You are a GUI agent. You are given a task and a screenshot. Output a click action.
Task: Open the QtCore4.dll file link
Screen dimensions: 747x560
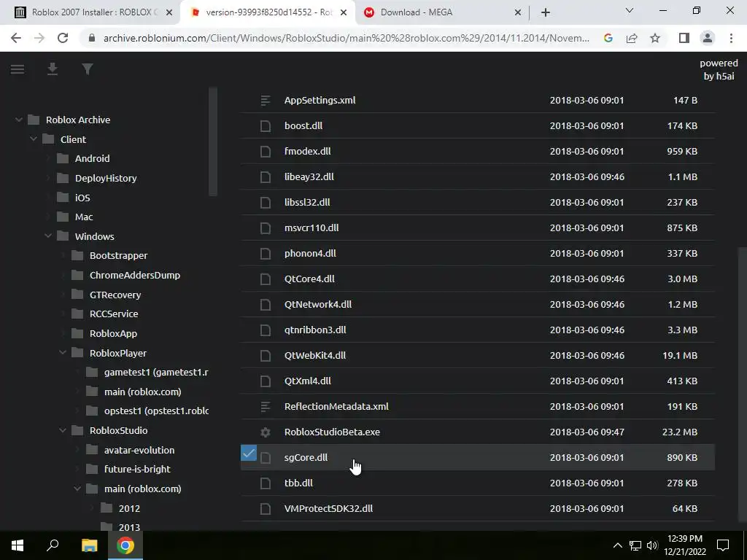309,279
